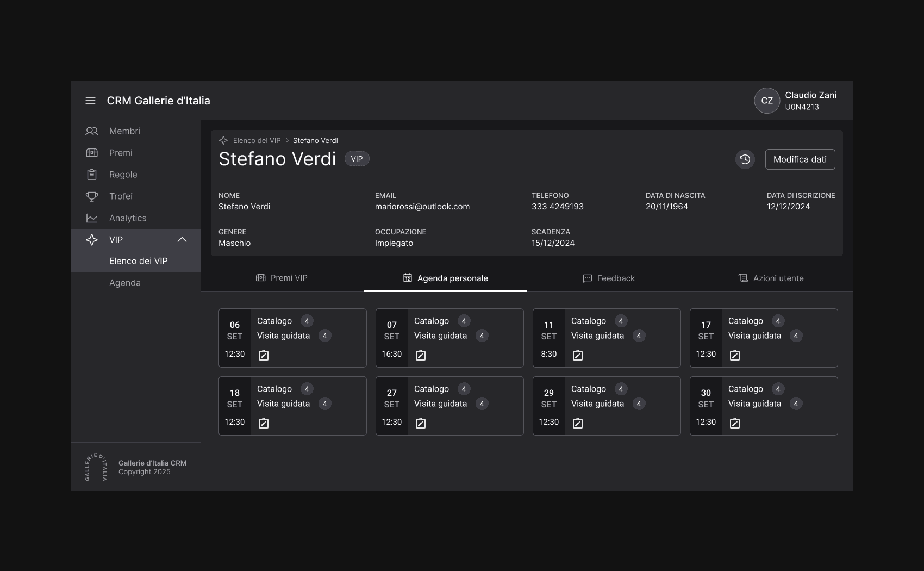Click the gender value Maschio
The width and height of the screenshot is (924, 571).
pyautogui.click(x=234, y=243)
